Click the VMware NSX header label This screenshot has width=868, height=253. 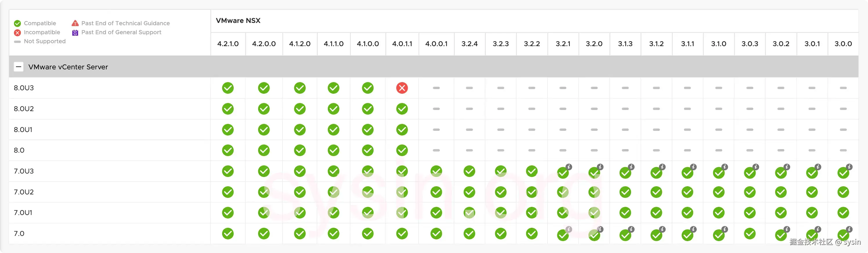tap(238, 21)
